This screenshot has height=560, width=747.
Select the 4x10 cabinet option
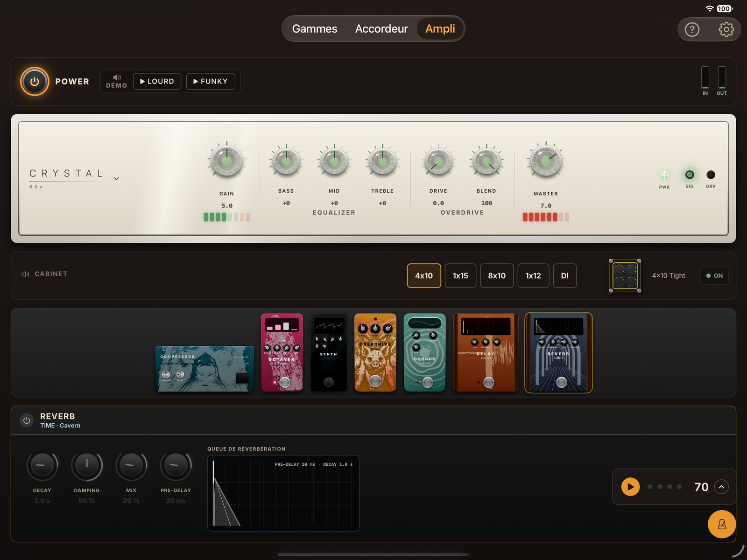[424, 276]
